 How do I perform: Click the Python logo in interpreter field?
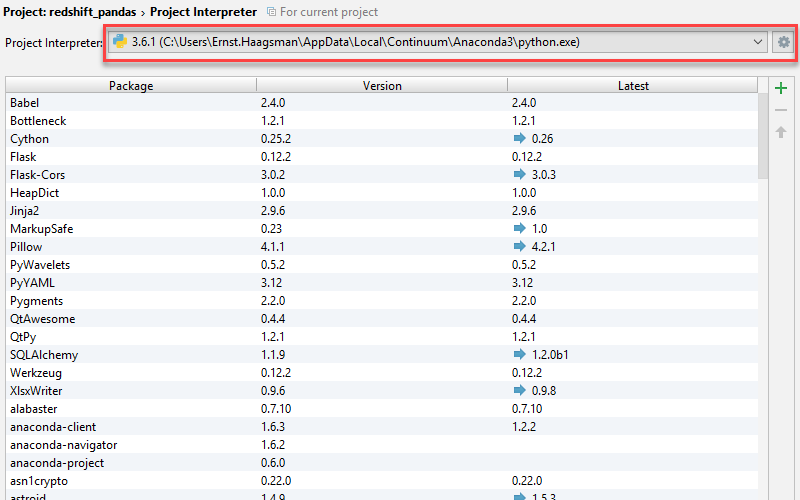[x=120, y=41]
